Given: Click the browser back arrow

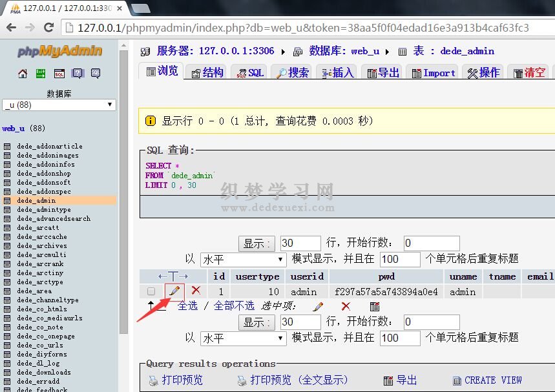Looking at the screenshot, I should pyautogui.click(x=12, y=27).
